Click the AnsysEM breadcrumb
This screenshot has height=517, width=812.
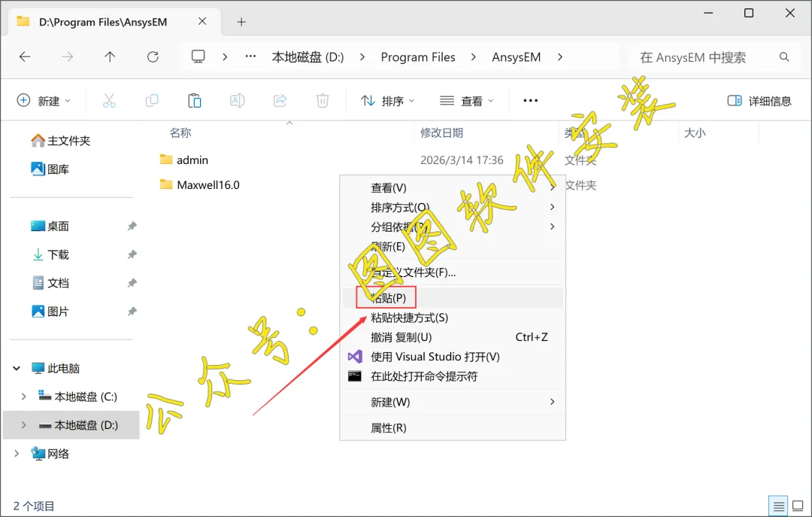coord(517,57)
